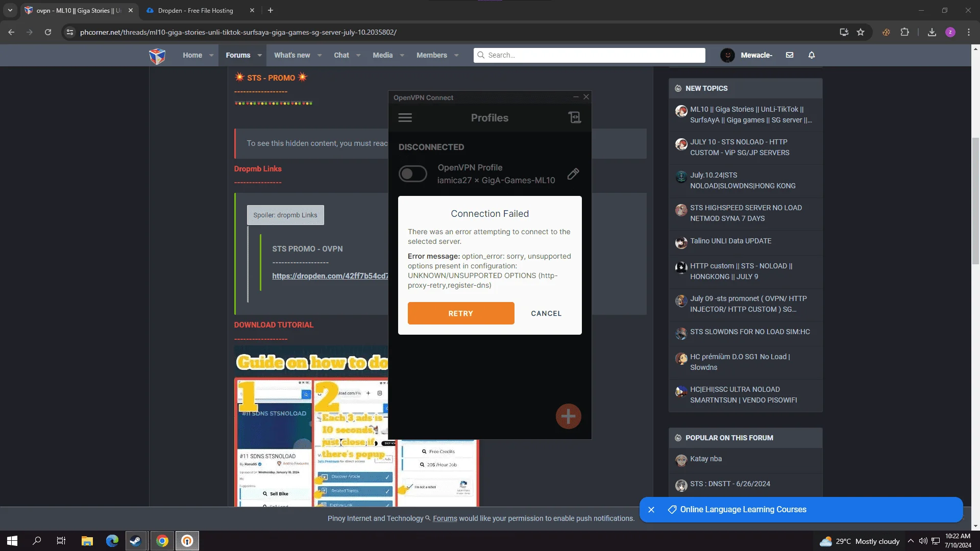Expand the Chat dropdown arrow
The width and height of the screenshot is (980, 551).
click(358, 55)
